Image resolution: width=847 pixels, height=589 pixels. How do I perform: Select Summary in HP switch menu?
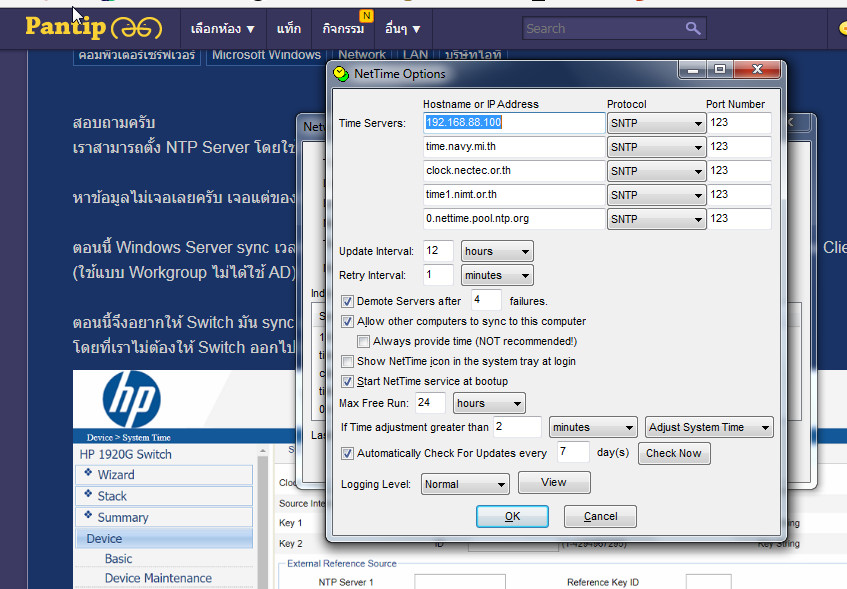click(164, 518)
